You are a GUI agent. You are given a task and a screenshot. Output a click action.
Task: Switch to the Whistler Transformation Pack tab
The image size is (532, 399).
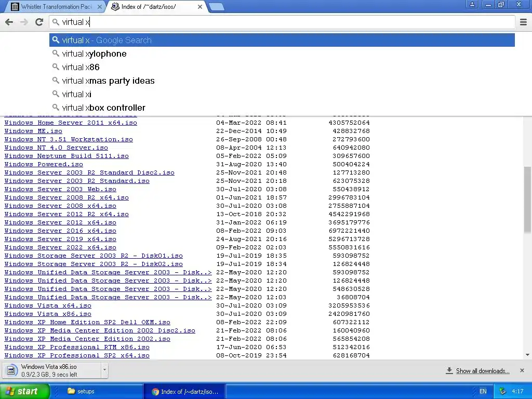(x=56, y=6)
